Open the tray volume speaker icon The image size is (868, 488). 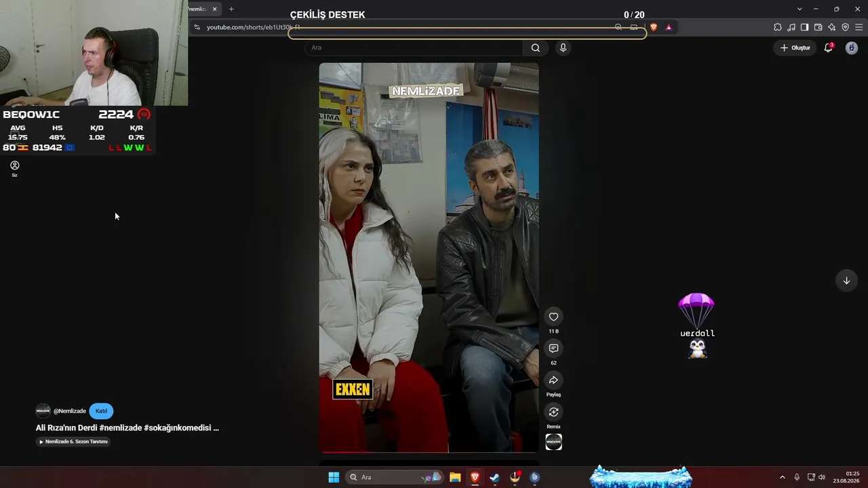click(x=822, y=477)
